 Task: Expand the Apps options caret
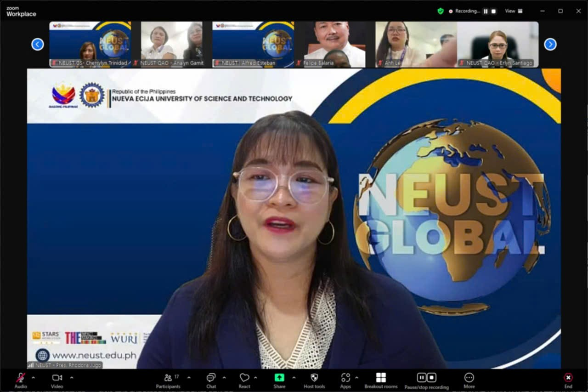[357, 378]
